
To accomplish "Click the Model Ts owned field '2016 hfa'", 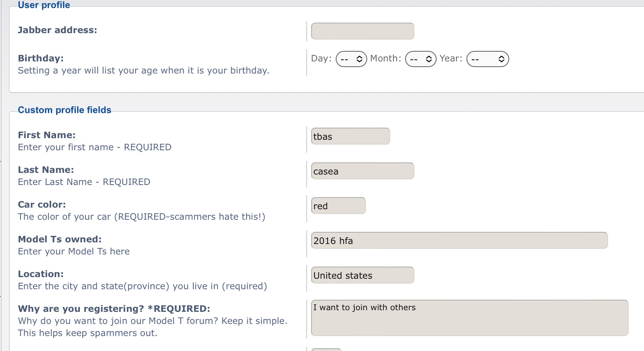I will tap(459, 241).
